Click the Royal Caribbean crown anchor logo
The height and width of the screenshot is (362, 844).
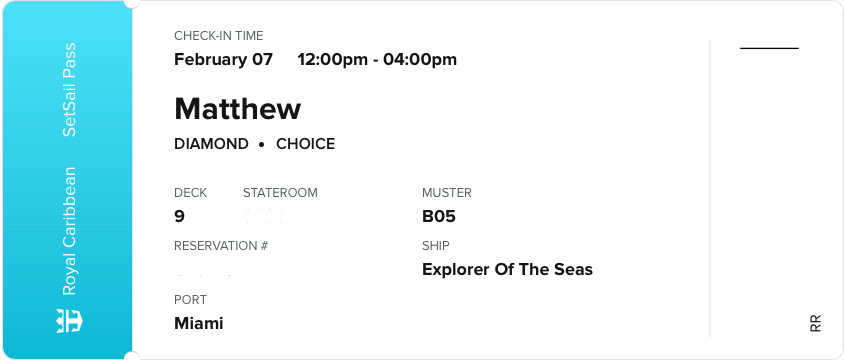point(69,321)
